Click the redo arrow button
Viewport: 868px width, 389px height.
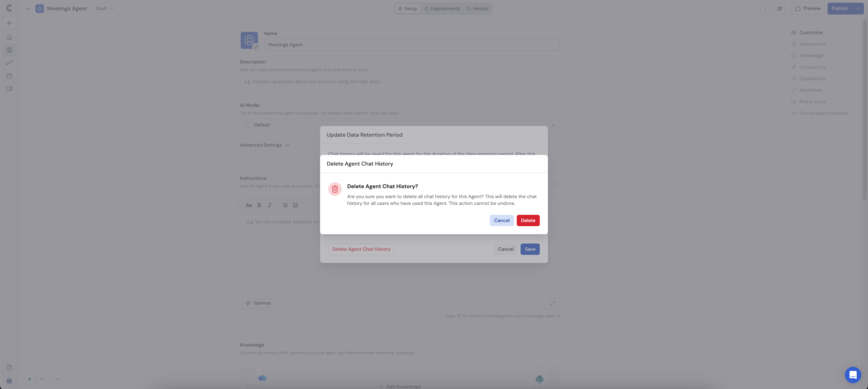[55, 379]
